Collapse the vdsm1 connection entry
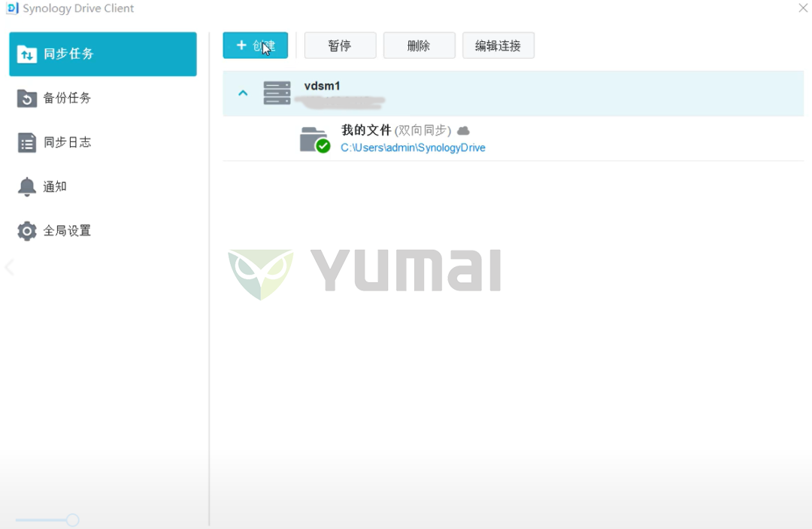The height and width of the screenshot is (529, 812). coord(243,92)
